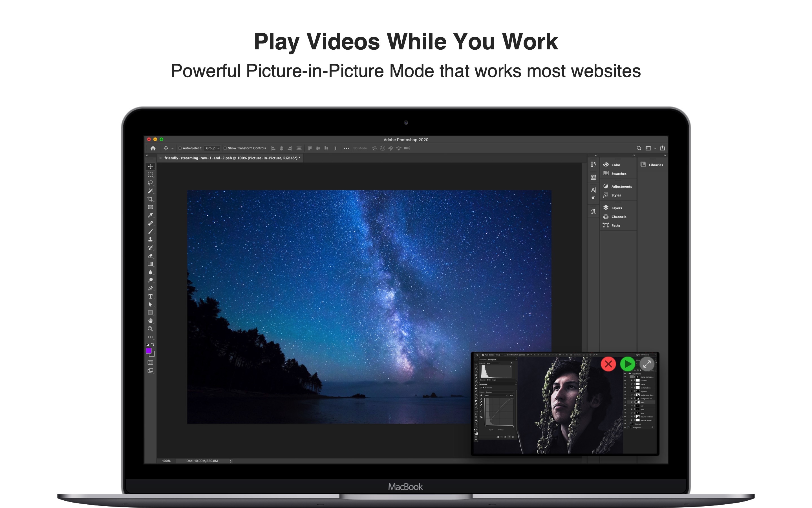Screen dimensions: 812x508
Task: Align left edges in the options bar
Action: [273, 148]
